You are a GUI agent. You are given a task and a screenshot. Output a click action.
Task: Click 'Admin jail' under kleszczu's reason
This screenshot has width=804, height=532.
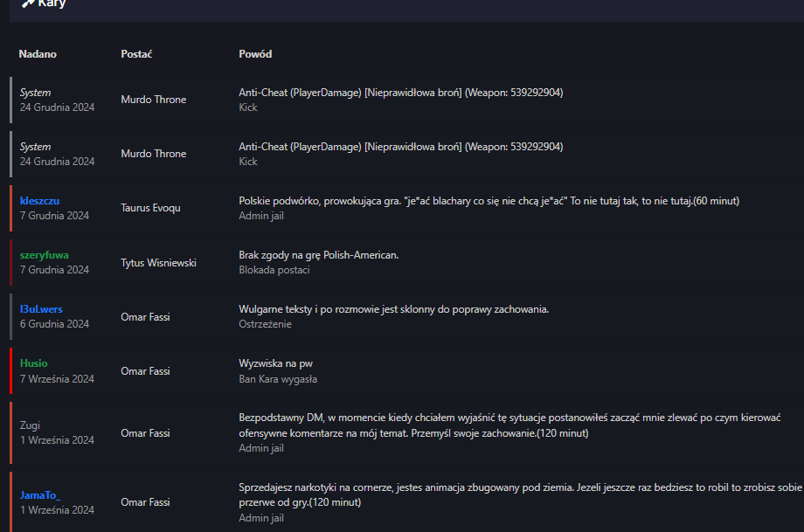click(261, 216)
